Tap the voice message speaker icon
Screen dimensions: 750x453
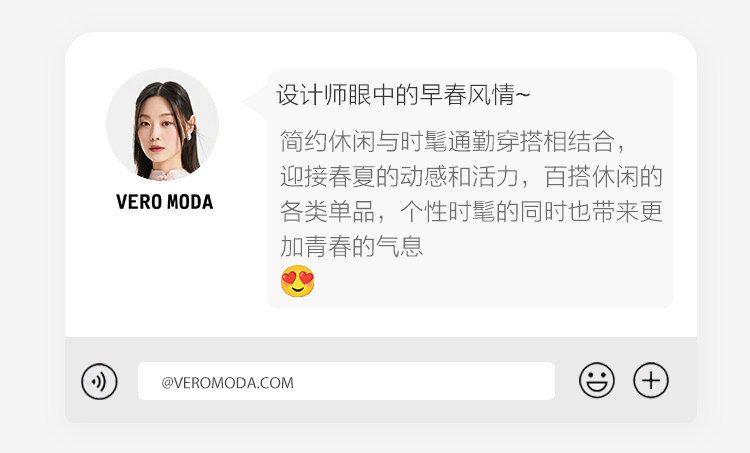[x=99, y=381]
